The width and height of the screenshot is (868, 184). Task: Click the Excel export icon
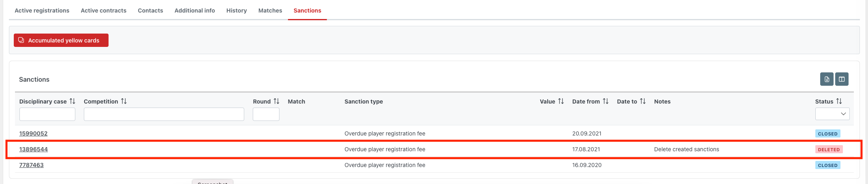click(827, 79)
